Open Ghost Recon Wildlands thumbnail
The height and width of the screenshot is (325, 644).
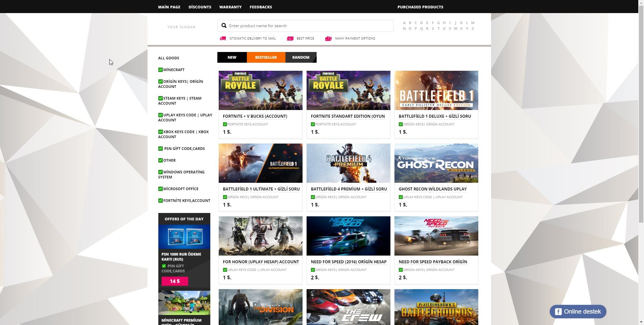[436, 163]
